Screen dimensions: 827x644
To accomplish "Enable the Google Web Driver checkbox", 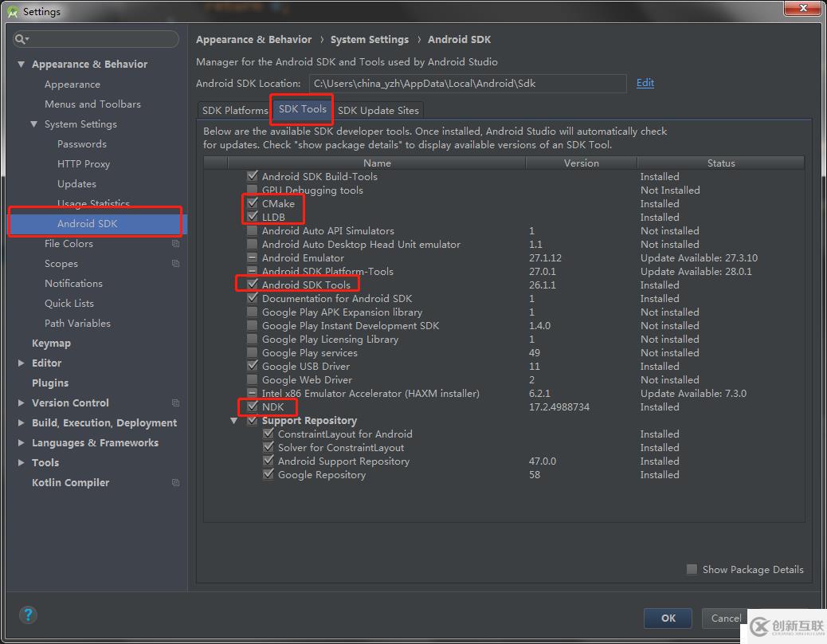I will point(253,379).
